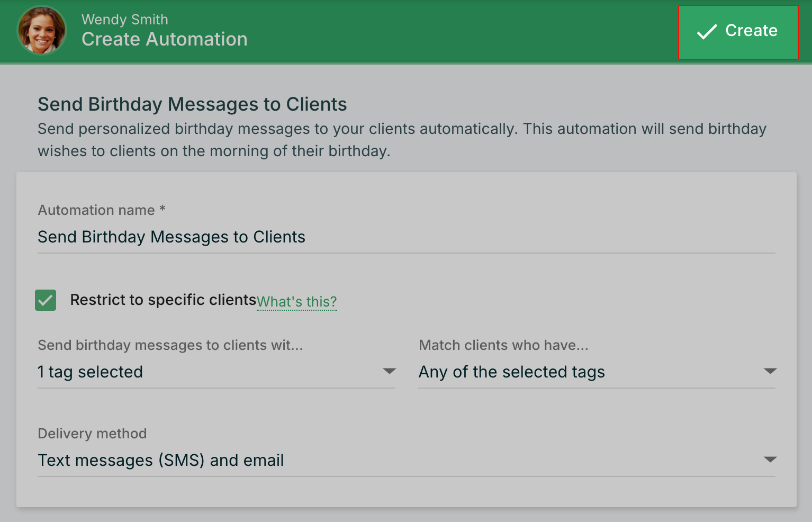Click the checkmark icon beside Create
The width and height of the screenshot is (812, 522).
pos(707,32)
